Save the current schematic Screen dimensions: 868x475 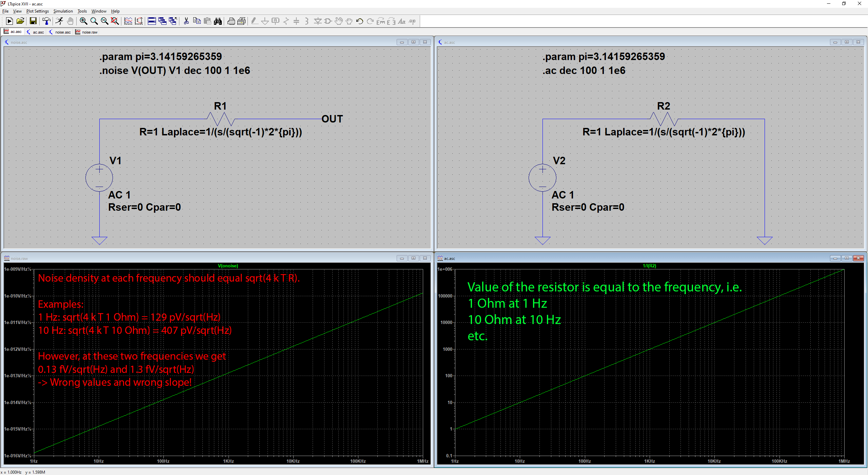pyautogui.click(x=33, y=21)
